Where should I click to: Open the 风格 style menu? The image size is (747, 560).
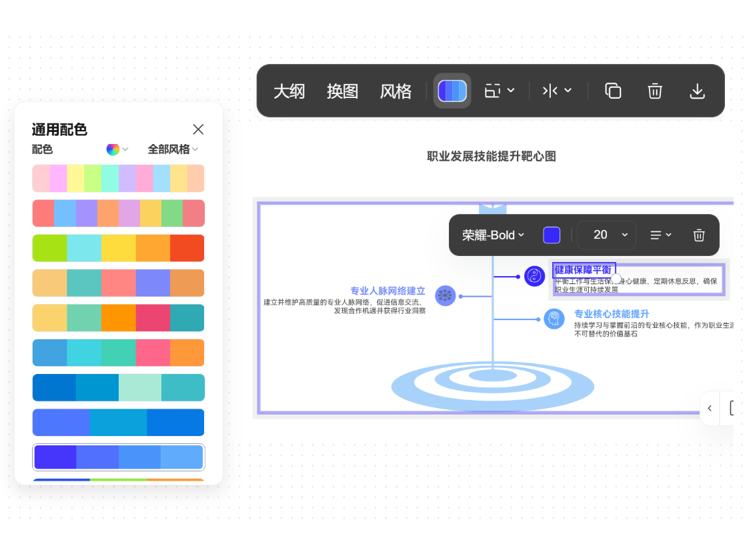396,90
